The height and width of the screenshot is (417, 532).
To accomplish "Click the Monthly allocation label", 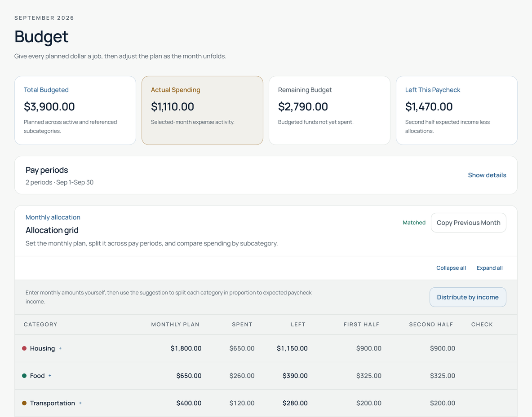I will (x=53, y=217).
